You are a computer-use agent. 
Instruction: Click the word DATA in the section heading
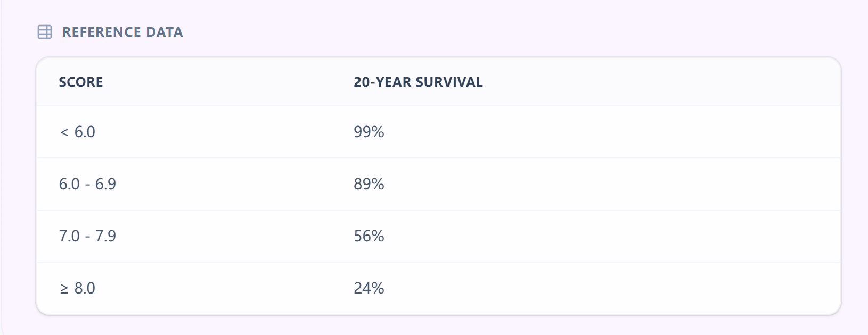[165, 32]
